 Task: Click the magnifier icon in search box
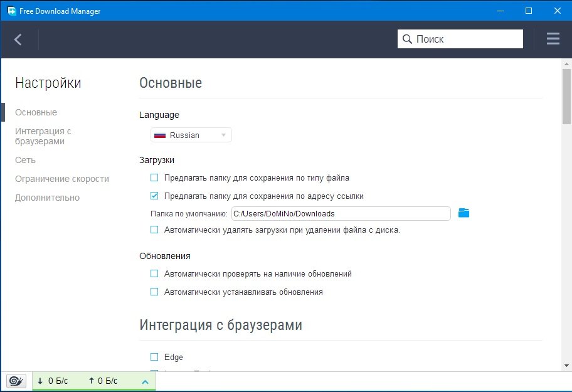[407, 39]
